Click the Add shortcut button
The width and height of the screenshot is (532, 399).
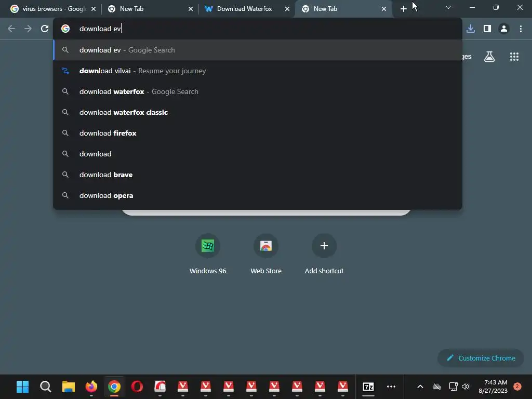pyautogui.click(x=324, y=254)
